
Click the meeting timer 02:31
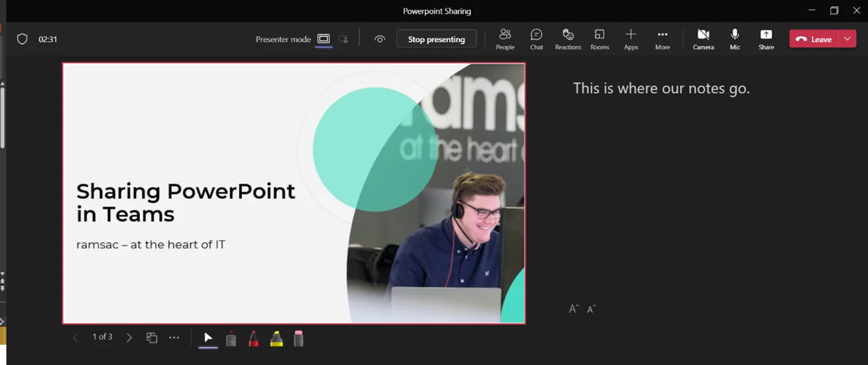48,39
